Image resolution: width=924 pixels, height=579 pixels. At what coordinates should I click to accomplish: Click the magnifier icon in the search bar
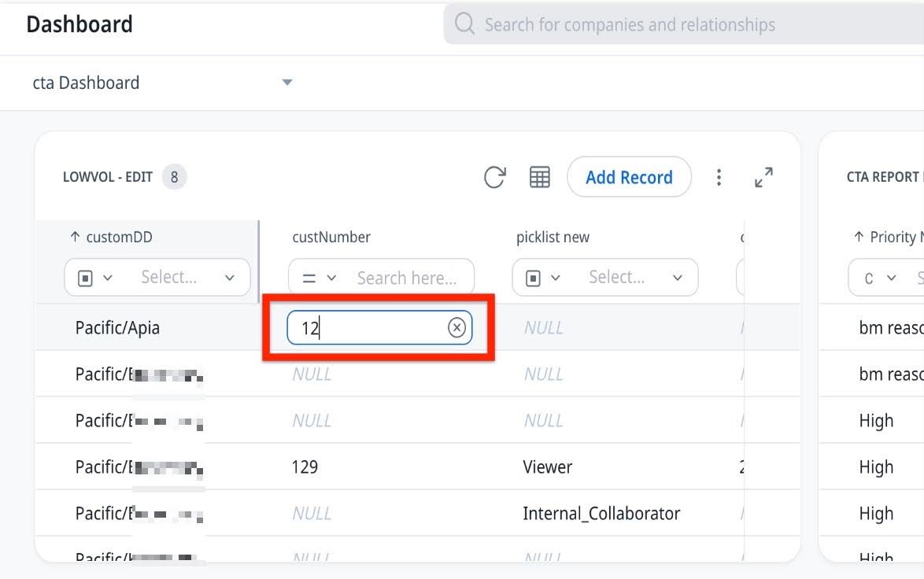[464, 24]
